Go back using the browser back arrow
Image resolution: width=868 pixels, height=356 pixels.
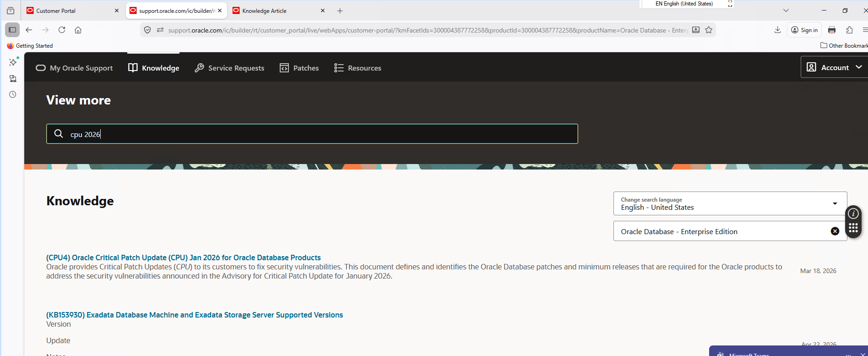click(29, 30)
